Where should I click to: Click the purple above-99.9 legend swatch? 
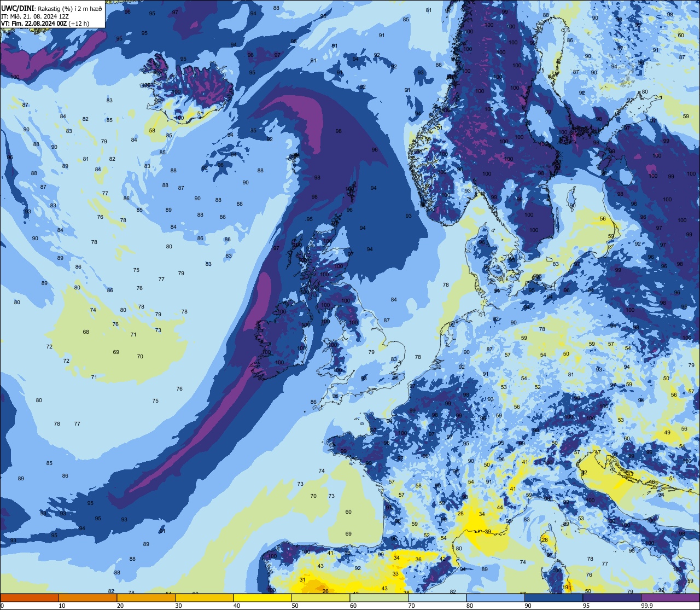(670, 597)
